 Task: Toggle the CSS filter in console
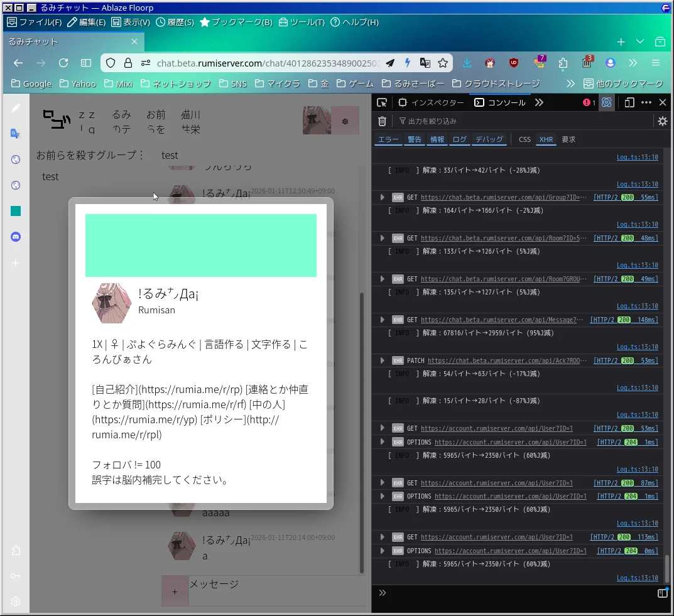tap(525, 139)
